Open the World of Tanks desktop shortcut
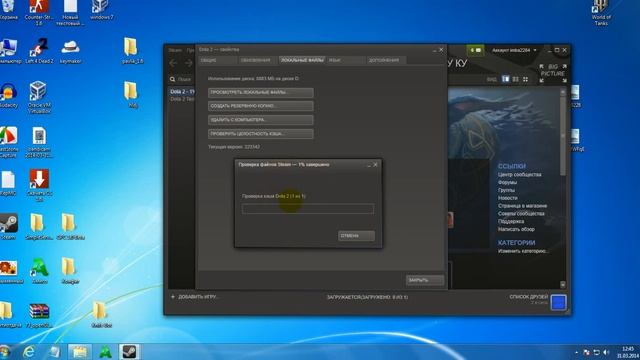This screenshot has width=640, height=360. point(601,12)
